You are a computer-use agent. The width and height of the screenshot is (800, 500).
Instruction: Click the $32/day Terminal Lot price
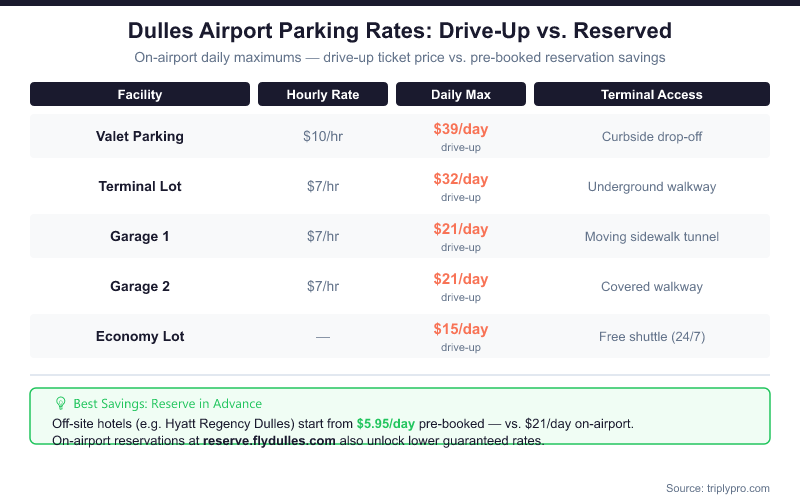click(461, 179)
